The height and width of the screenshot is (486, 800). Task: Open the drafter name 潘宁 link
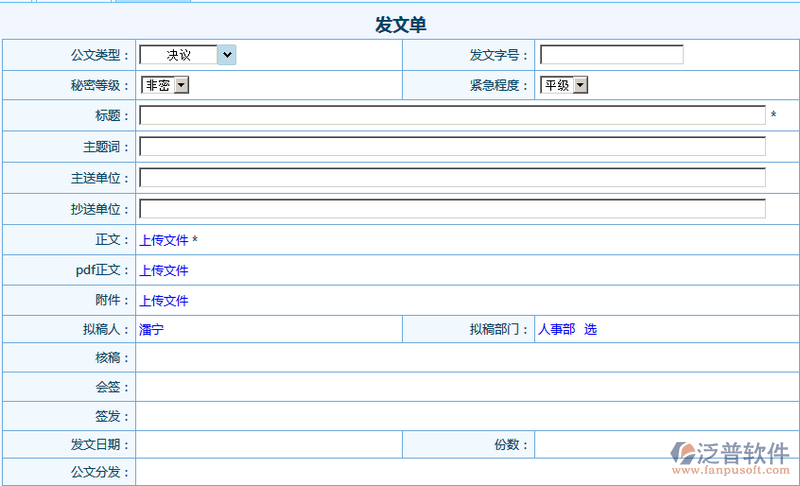coord(151,329)
